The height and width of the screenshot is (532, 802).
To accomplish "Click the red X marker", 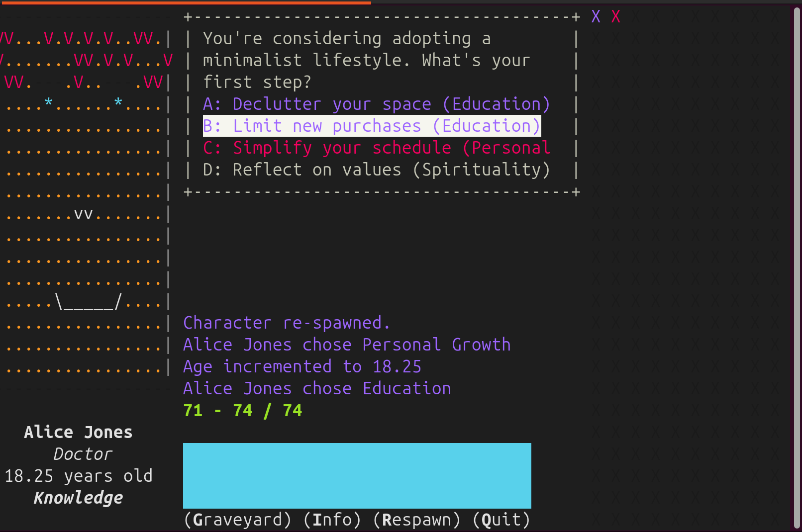I will pyautogui.click(x=615, y=16).
